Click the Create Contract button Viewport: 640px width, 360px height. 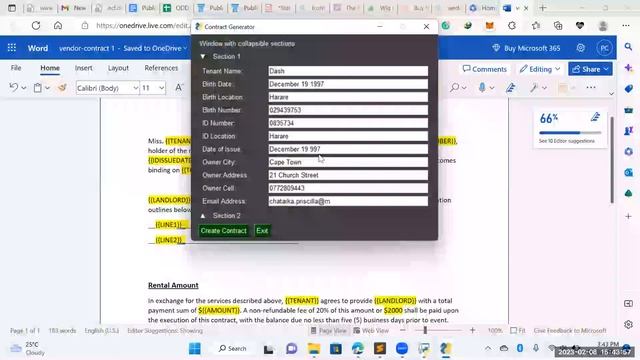pyautogui.click(x=223, y=231)
